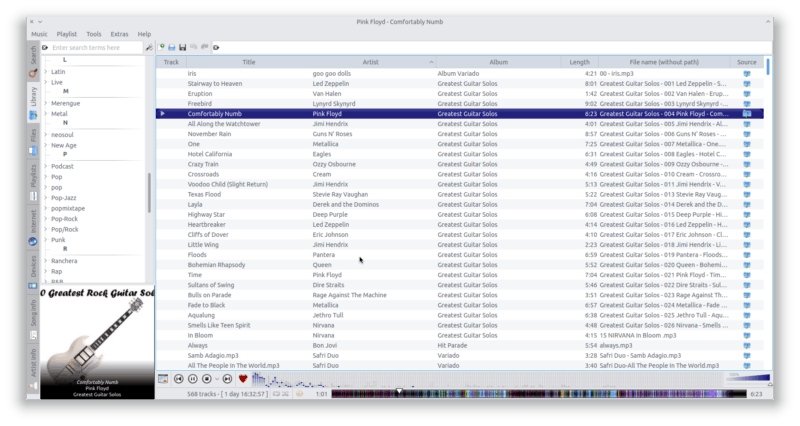Click the library search terms field
The height and width of the screenshot is (426, 800).
tap(95, 47)
